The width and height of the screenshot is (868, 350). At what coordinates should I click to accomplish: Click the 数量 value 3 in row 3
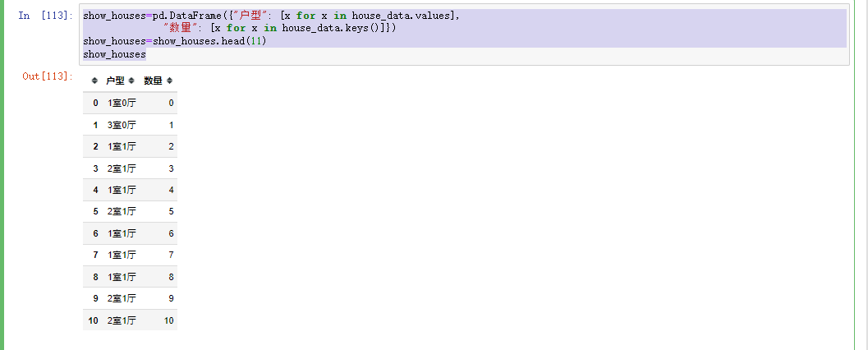coord(171,168)
